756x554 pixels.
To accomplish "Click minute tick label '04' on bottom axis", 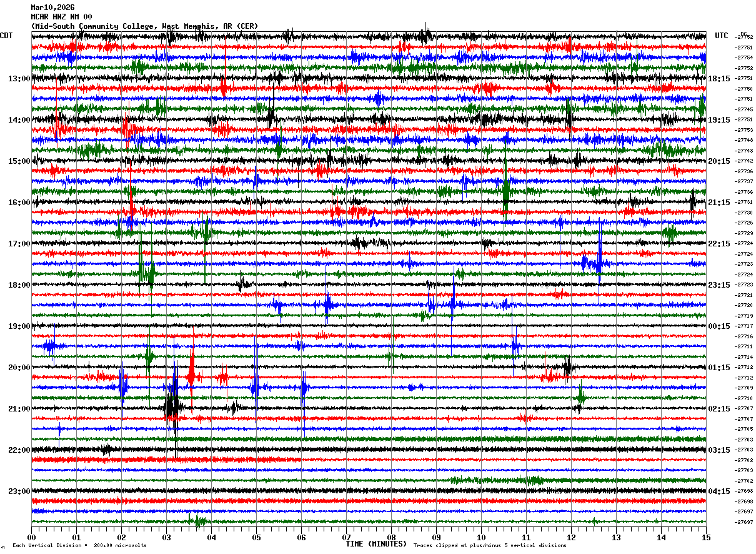I will coord(211,537).
